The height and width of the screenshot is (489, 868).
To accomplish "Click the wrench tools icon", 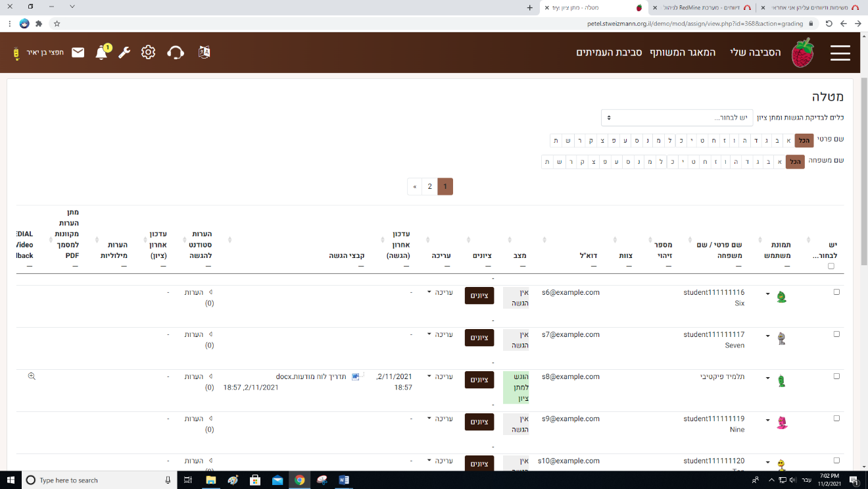I will (124, 53).
